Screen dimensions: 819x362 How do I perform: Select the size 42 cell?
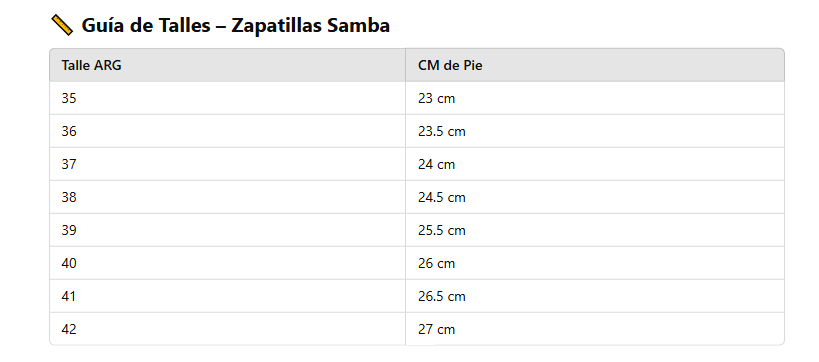[227, 329]
